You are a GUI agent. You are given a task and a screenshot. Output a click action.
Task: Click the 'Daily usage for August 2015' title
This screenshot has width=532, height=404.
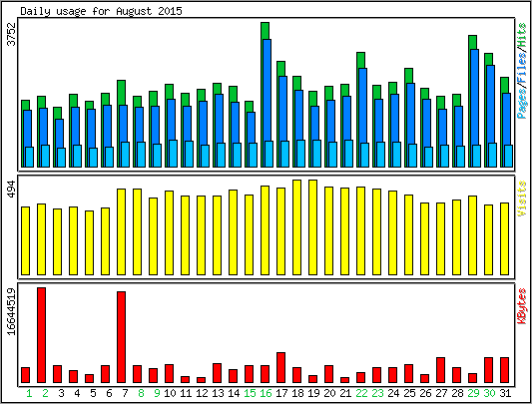(x=101, y=11)
